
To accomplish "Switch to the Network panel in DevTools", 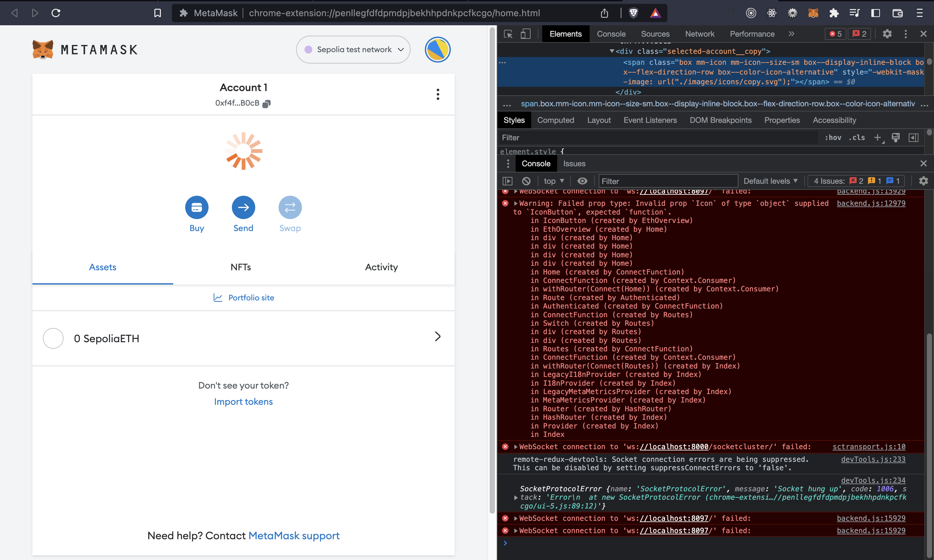I will tap(700, 34).
